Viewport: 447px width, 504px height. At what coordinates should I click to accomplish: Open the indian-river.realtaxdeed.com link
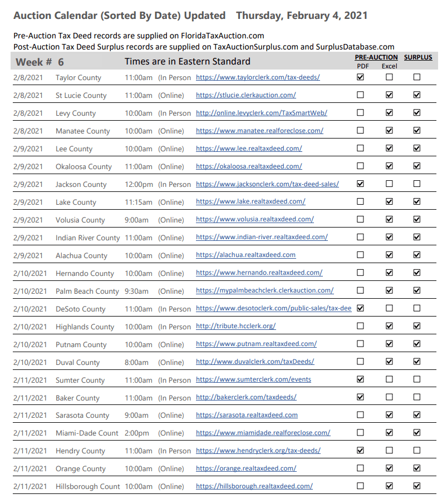(x=262, y=237)
